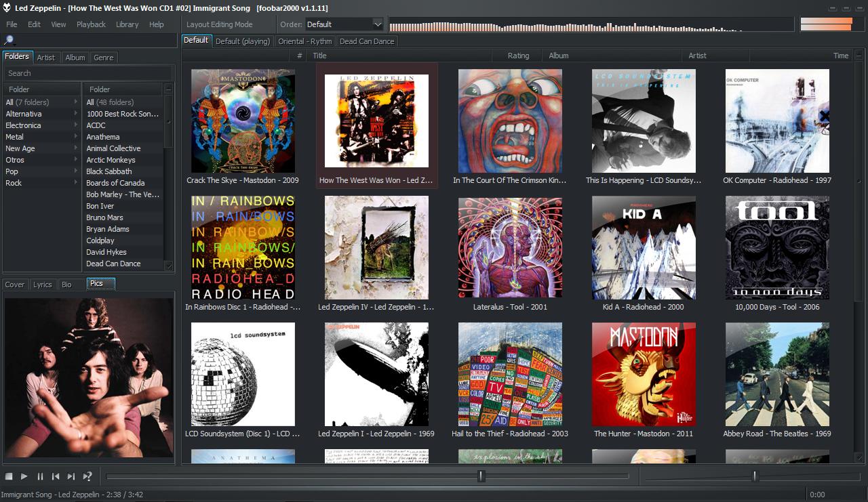The width and height of the screenshot is (868, 502).
Task: Select The Hunter by Mastodon cover
Action: pos(644,374)
